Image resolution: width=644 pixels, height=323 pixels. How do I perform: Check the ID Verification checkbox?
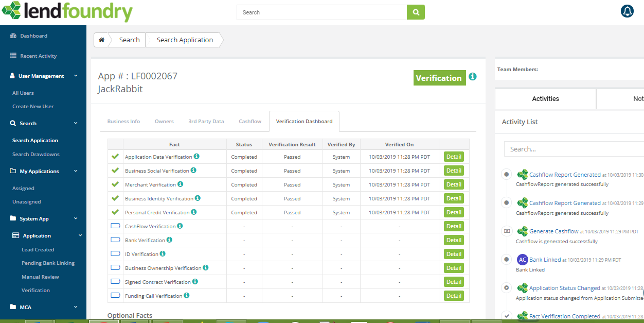(114, 254)
